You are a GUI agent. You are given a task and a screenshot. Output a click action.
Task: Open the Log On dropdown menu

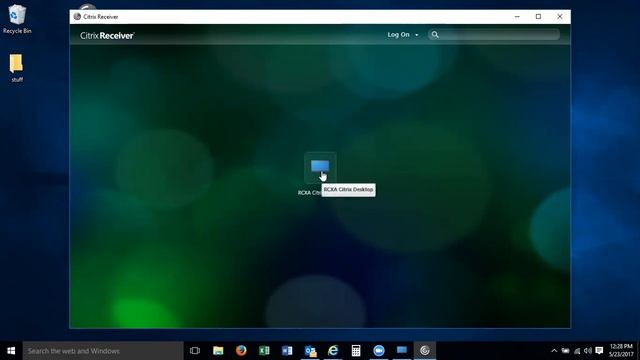pyautogui.click(x=403, y=35)
